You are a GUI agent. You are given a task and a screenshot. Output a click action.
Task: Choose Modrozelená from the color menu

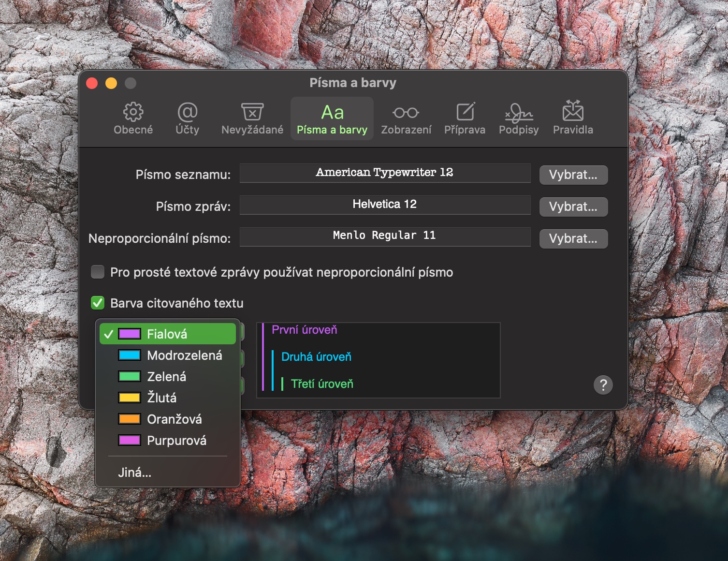tap(168, 355)
